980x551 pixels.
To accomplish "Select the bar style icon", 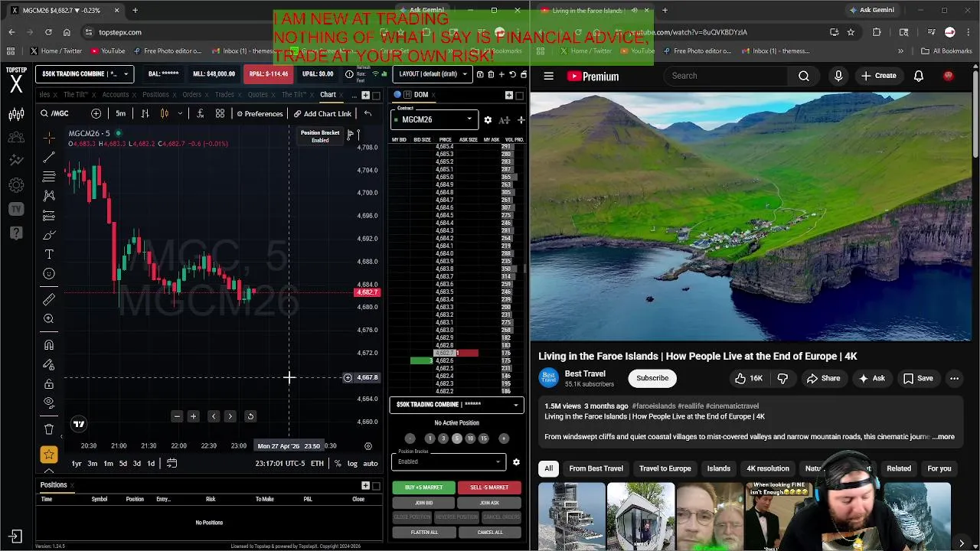I will [145, 113].
